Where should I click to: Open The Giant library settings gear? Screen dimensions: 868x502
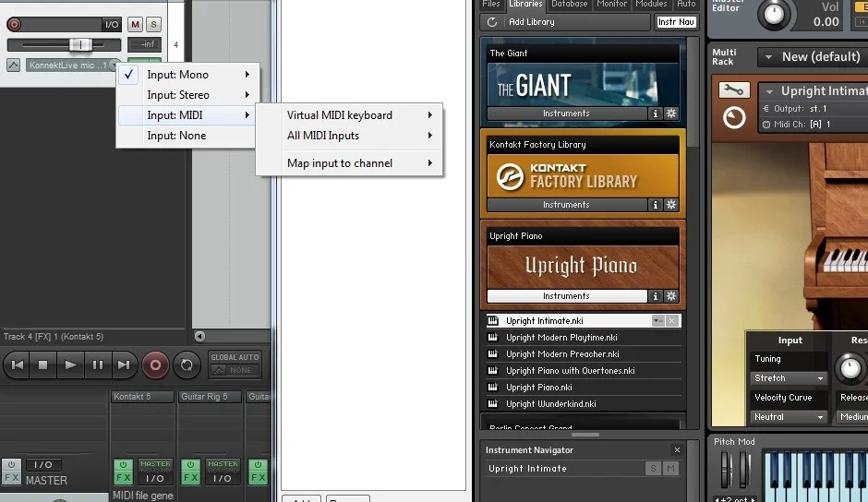671,114
